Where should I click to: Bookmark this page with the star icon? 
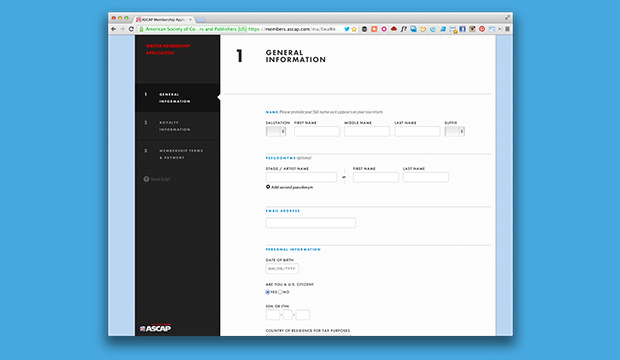pyautogui.click(x=354, y=29)
